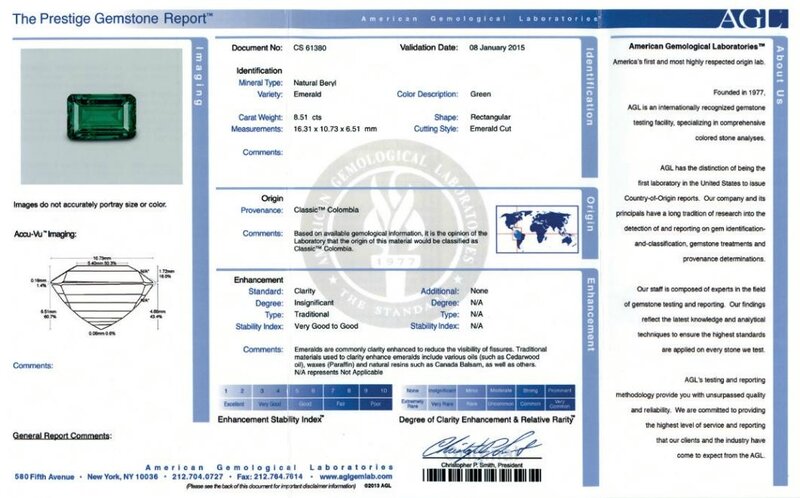The image size is (800, 498).
Task: Select provenance value 'Classic Colombia'
Action: click(326, 210)
